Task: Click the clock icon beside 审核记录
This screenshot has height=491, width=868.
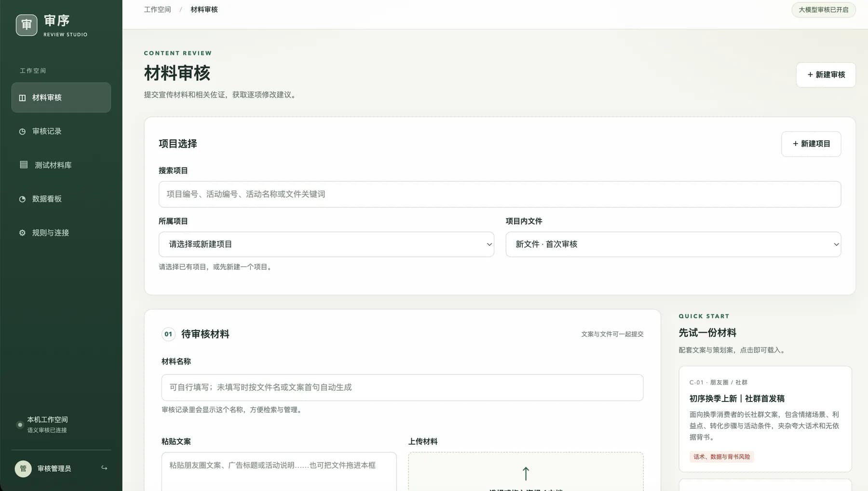Action: (x=22, y=132)
